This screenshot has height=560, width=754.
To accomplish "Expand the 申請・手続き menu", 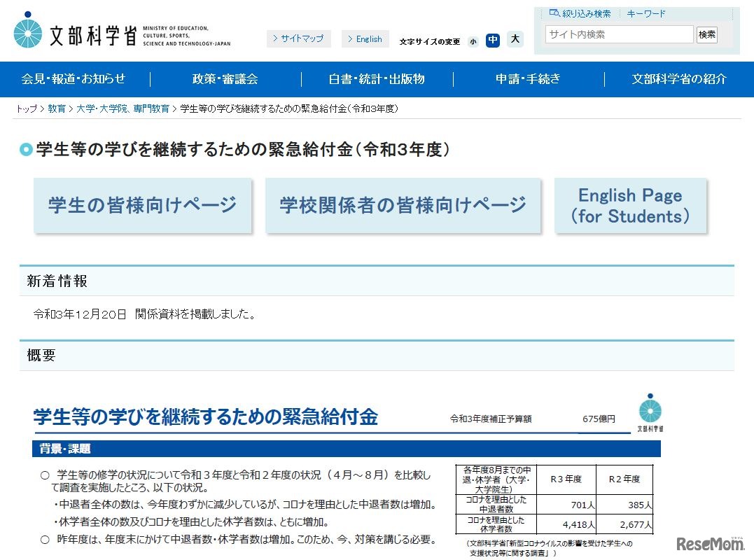I will click(528, 79).
